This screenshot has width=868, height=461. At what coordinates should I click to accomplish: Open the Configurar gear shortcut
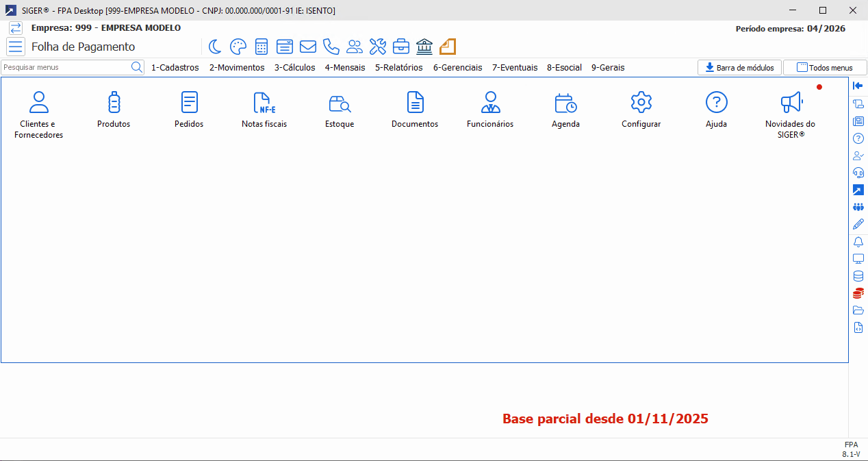coord(641,110)
